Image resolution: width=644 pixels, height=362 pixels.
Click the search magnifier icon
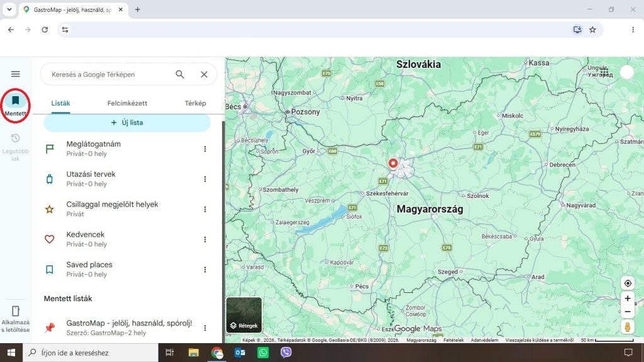(180, 74)
